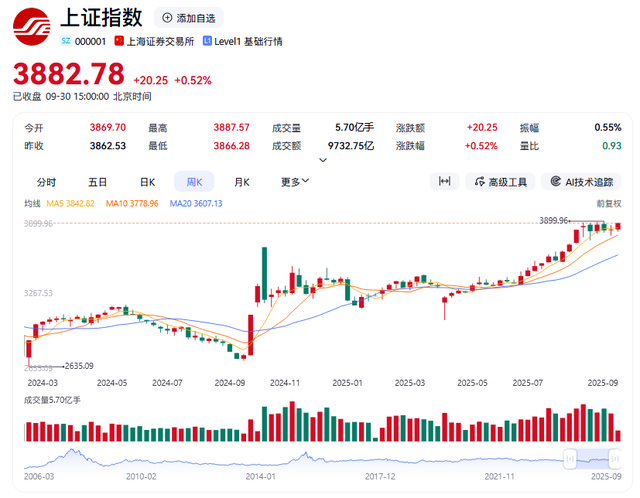Image resolution: width=640 pixels, height=498 pixels.
Task: Click the AI技术追踪 swirl icon
Action: (x=556, y=181)
